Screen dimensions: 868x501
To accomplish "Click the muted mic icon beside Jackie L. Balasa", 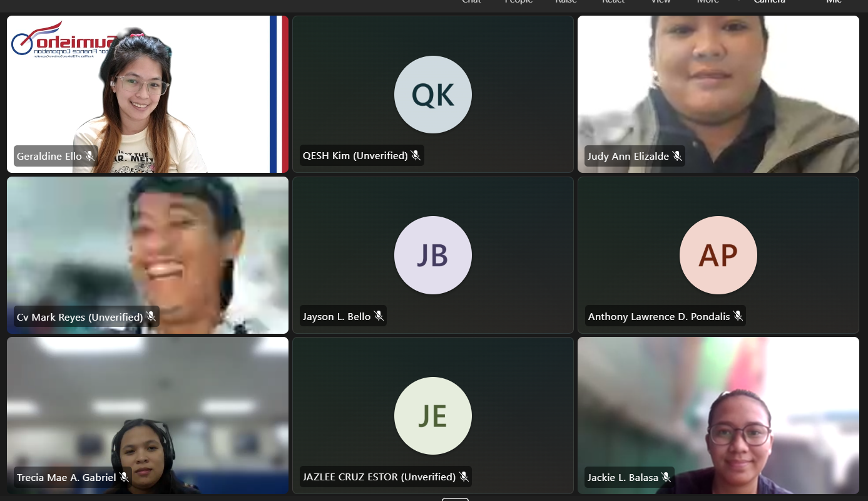I will [x=666, y=477].
